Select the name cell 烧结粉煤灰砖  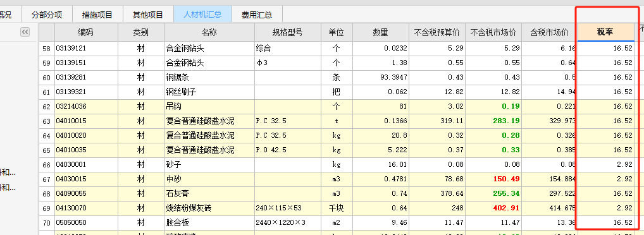[x=209, y=208]
